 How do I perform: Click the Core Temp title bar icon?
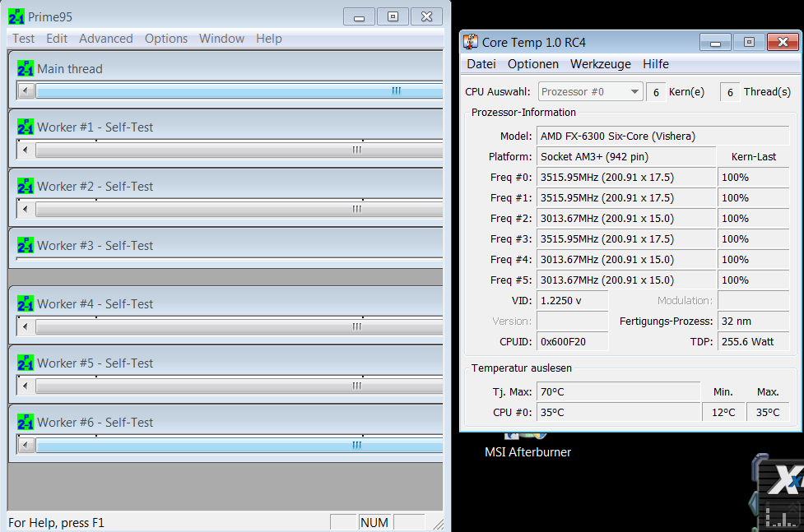pos(470,42)
